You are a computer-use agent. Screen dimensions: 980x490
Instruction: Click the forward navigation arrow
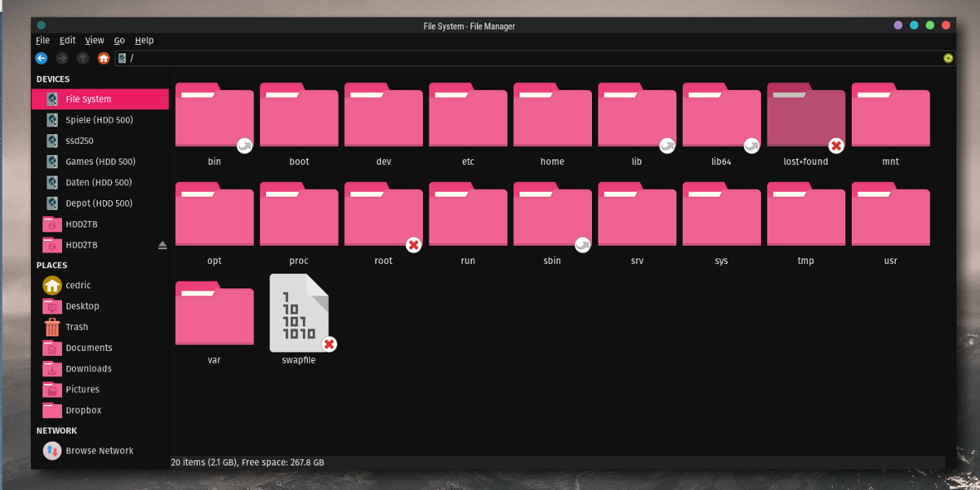(62, 58)
